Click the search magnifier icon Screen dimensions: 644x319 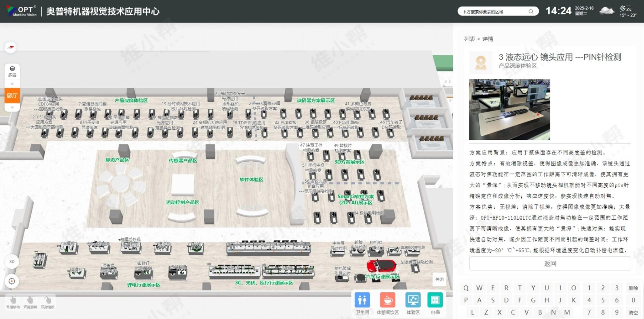click(x=531, y=12)
